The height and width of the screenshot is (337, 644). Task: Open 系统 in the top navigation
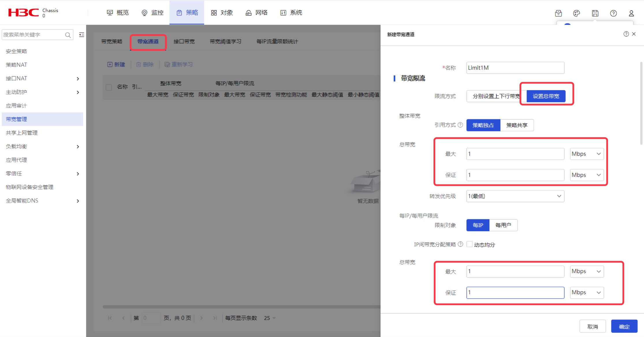point(291,12)
